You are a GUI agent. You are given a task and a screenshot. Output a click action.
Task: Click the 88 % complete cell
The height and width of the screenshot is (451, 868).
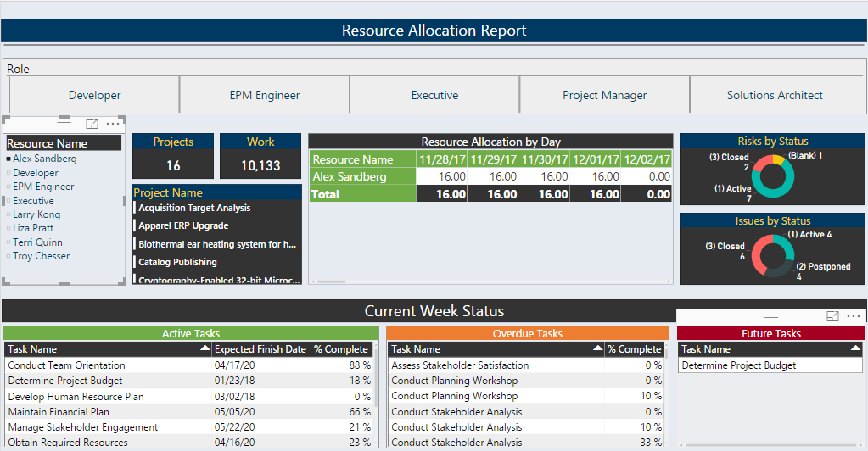click(x=360, y=365)
